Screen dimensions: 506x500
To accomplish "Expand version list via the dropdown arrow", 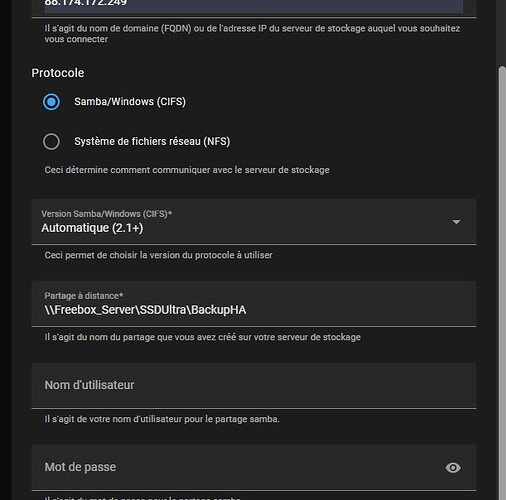I will pos(456,222).
